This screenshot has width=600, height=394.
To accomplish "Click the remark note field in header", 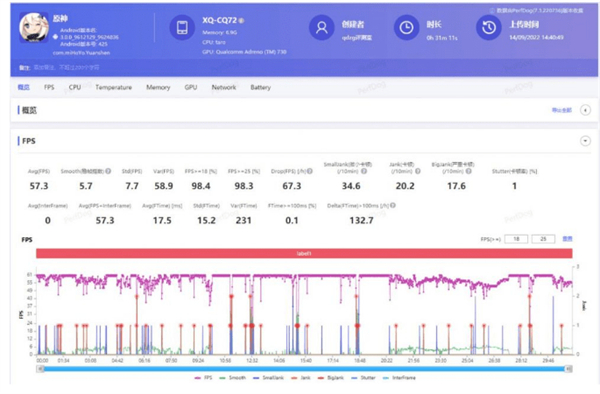I will pyautogui.click(x=66, y=68).
